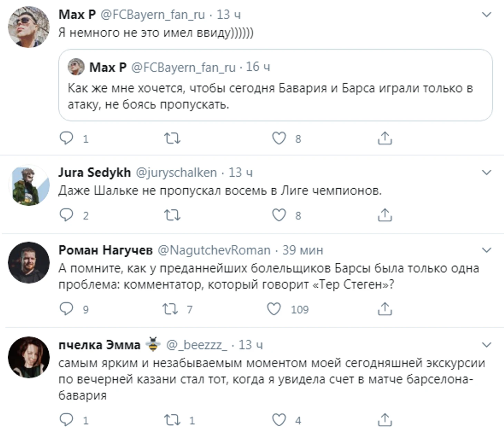The width and height of the screenshot is (504, 437).
Task: Visit the @NagutchevRoman profile handle
Action: click(x=214, y=250)
